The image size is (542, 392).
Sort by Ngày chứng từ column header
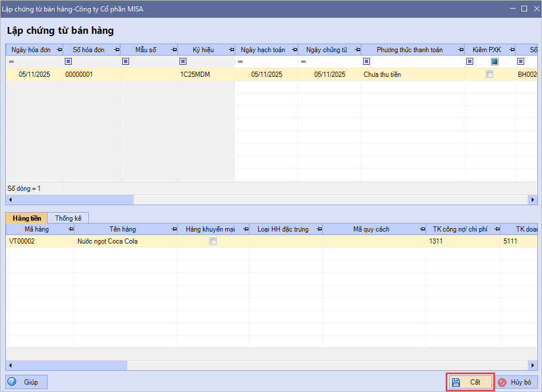tap(326, 50)
